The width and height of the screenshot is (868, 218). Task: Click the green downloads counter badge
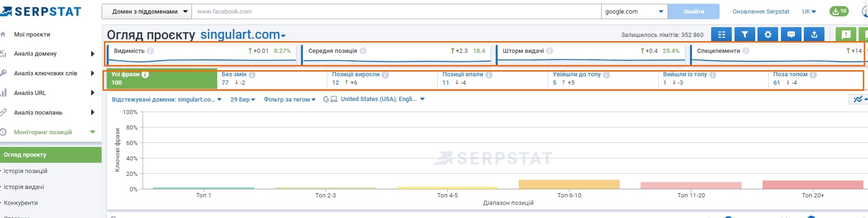(x=839, y=11)
